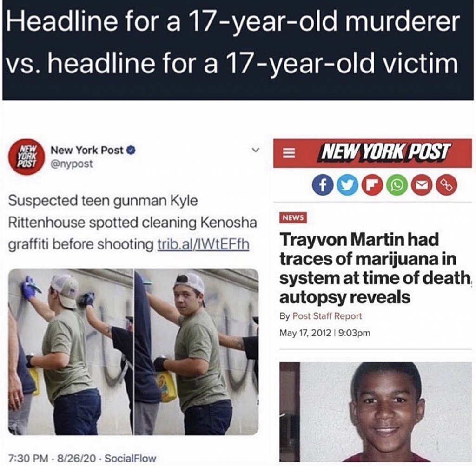Open the New York Post profile avatar

coord(27,157)
